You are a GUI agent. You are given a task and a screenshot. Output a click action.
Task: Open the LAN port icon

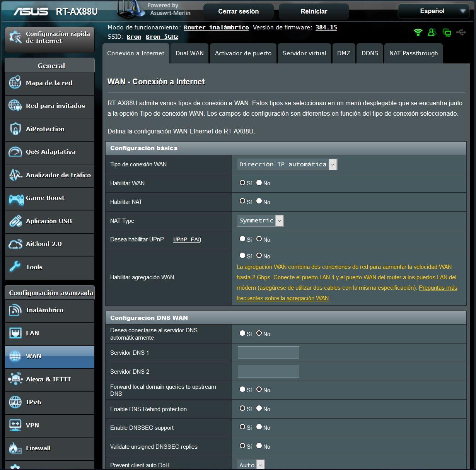pos(15,333)
